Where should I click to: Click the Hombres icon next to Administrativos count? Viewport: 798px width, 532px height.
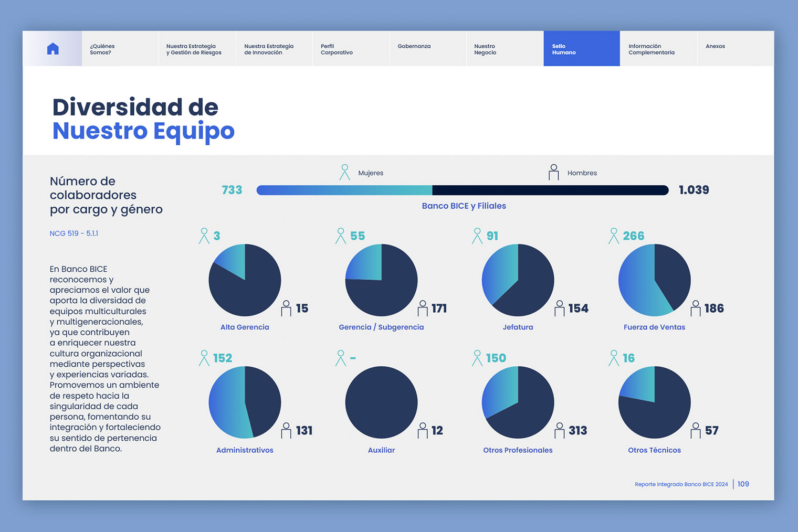point(286,430)
